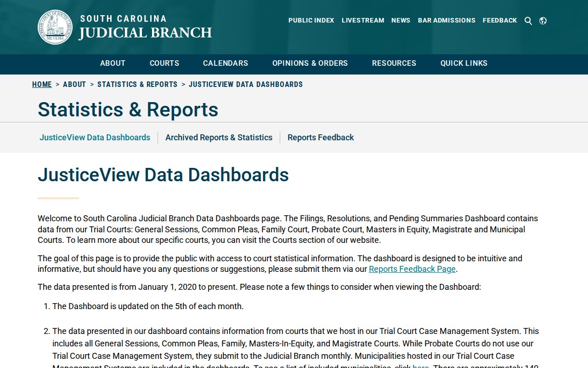Click the South Carolina Supreme Court seal logo
The image size is (588, 368).
point(55,27)
